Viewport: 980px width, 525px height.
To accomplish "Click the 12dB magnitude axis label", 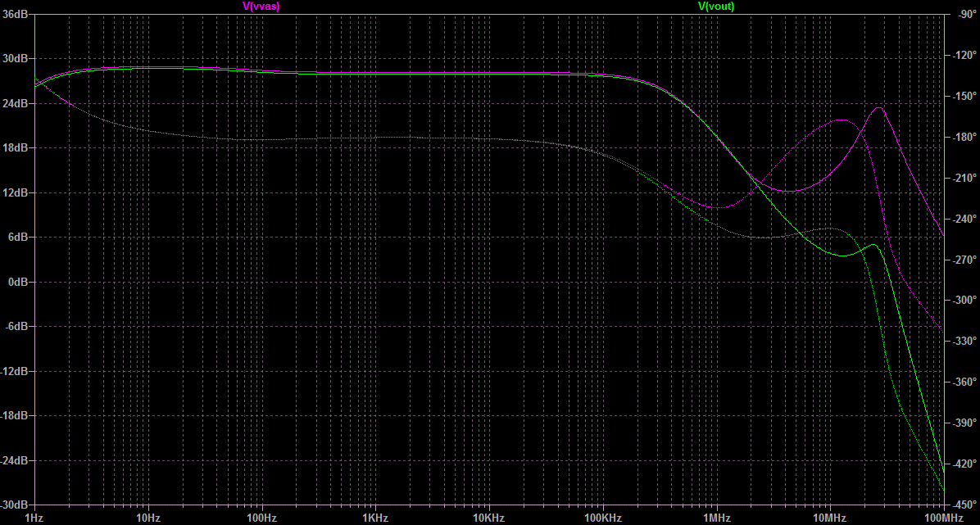I will [x=15, y=192].
